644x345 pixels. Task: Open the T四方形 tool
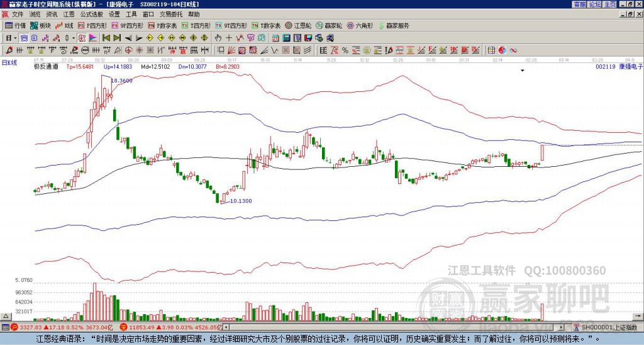(196, 25)
